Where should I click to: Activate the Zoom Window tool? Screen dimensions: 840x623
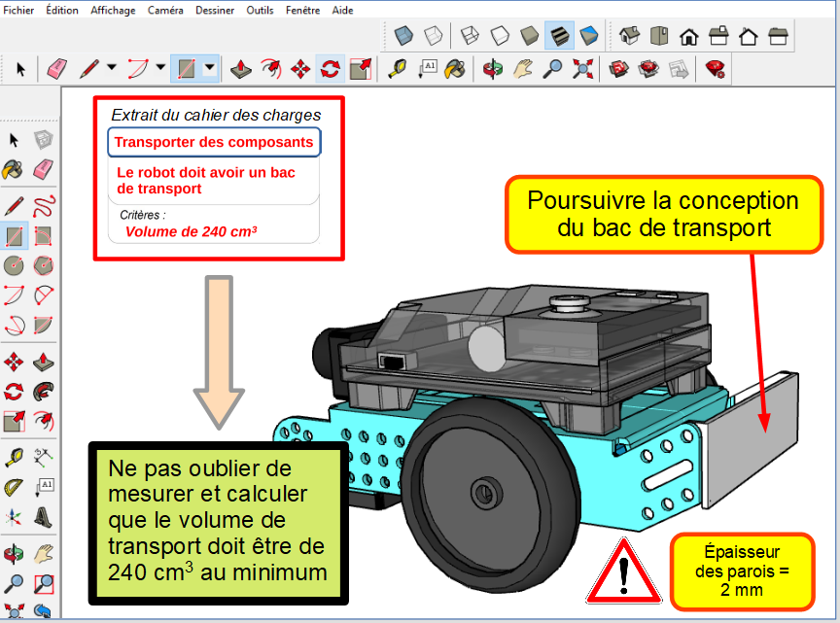tap(44, 583)
